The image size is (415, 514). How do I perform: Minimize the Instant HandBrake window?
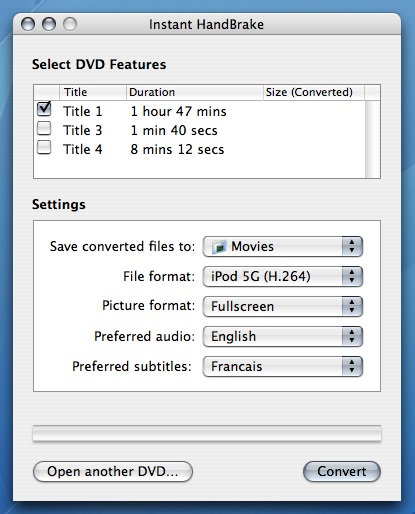(49, 24)
